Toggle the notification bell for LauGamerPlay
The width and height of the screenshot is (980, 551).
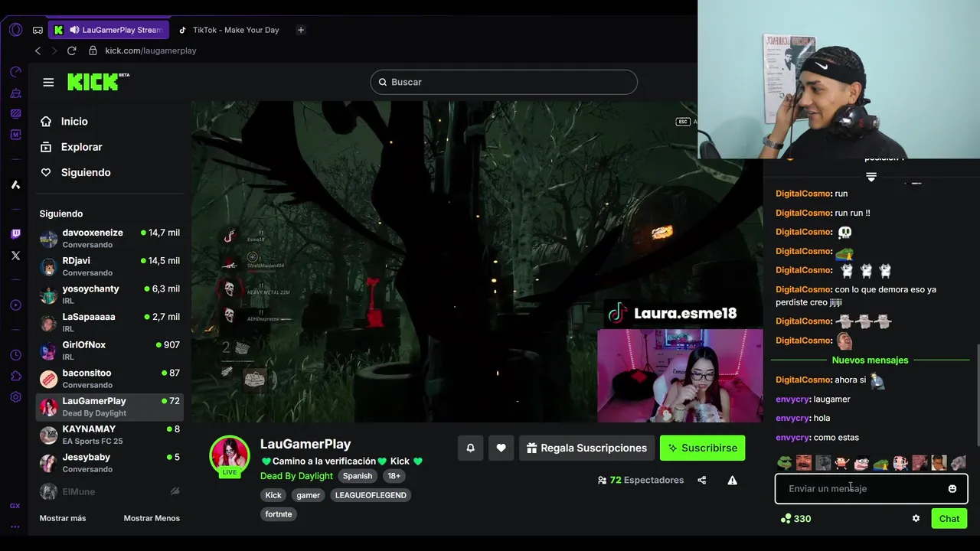pyautogui.click(x=471, y=448)
